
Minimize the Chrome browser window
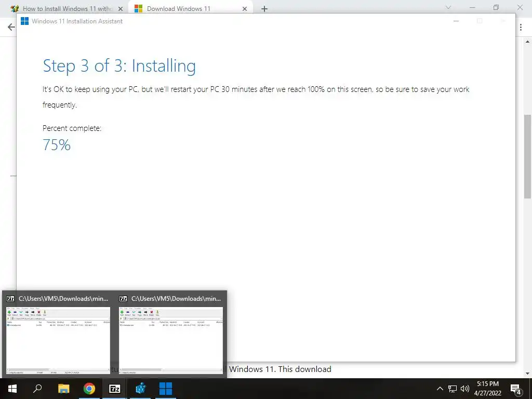[x=472, y=7]
